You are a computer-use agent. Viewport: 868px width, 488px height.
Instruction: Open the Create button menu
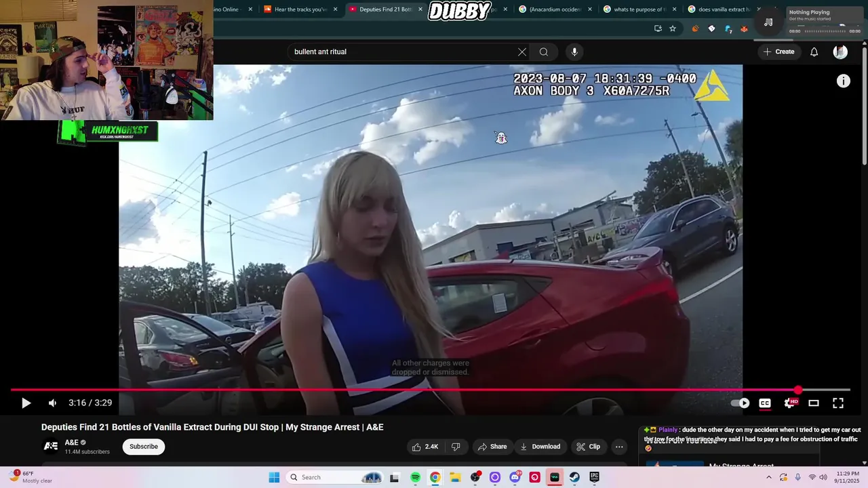[x=778, y=52]
